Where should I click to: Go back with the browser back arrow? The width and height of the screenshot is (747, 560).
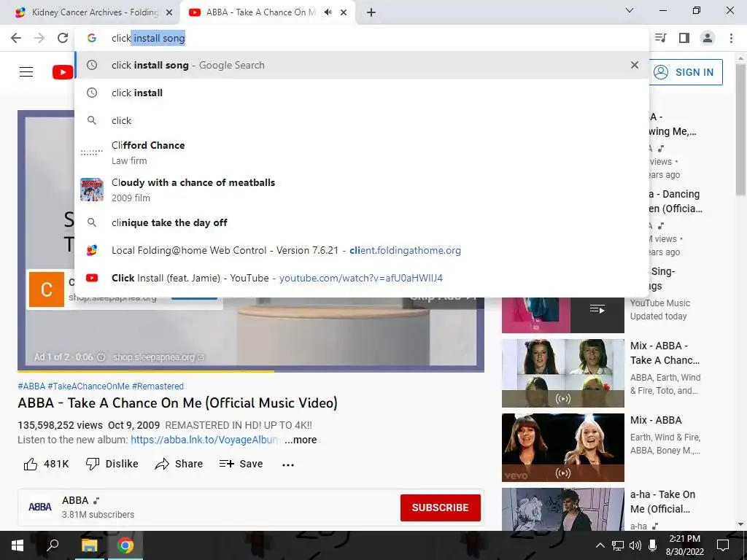click(x=16, y=38)
